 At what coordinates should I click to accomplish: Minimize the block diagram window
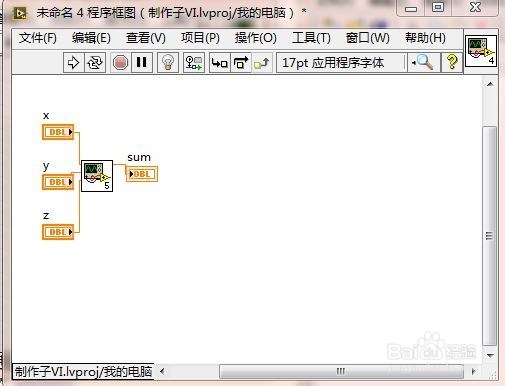coord(411,8)
